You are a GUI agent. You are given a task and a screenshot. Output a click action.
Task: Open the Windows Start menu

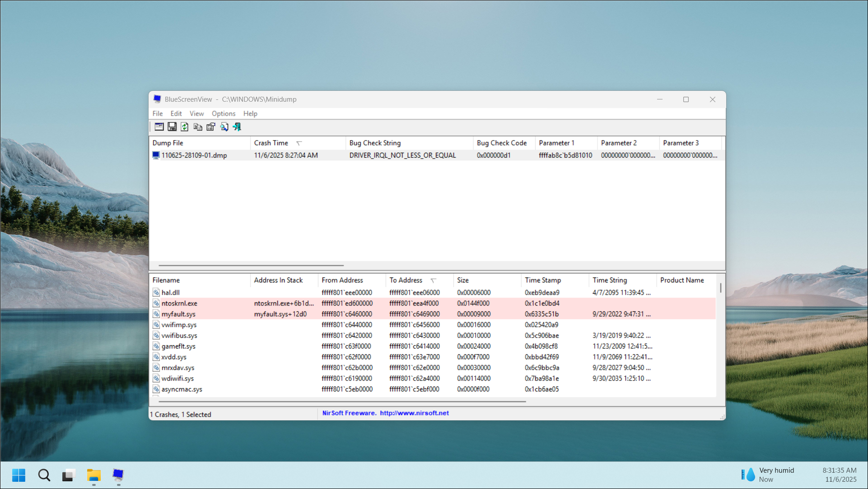19,475
